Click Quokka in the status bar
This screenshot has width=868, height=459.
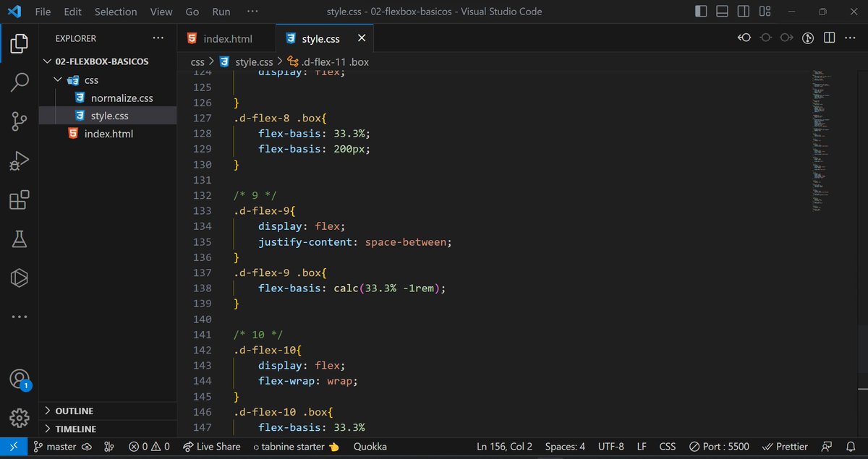[370, 447]
